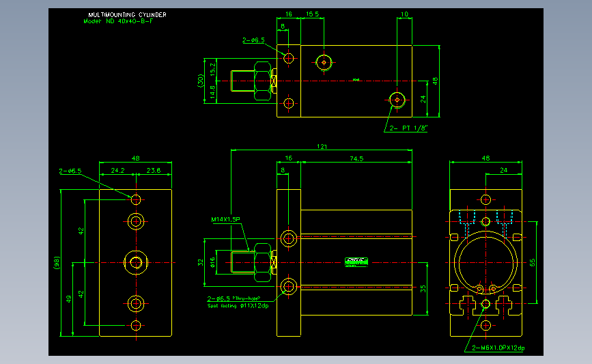The height and width of the screenshot is (364, 592).
Task: Click the "(98)" reference dimension
Action: coord(57,263)
